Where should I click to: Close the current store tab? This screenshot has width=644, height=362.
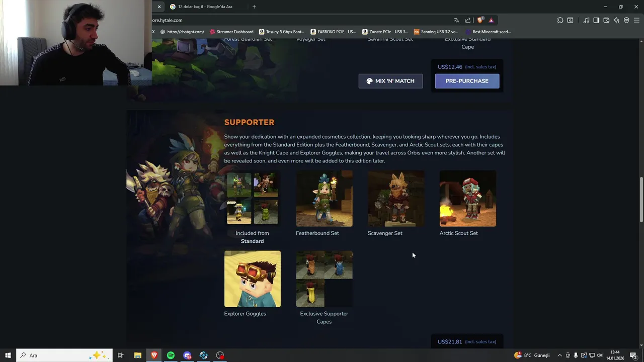coord(159,7)
